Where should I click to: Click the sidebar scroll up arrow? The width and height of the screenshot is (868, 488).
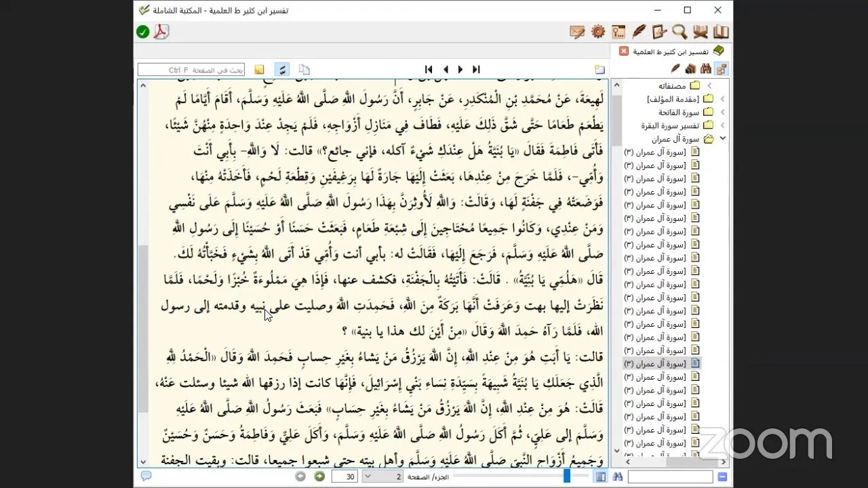pos(616,85)
